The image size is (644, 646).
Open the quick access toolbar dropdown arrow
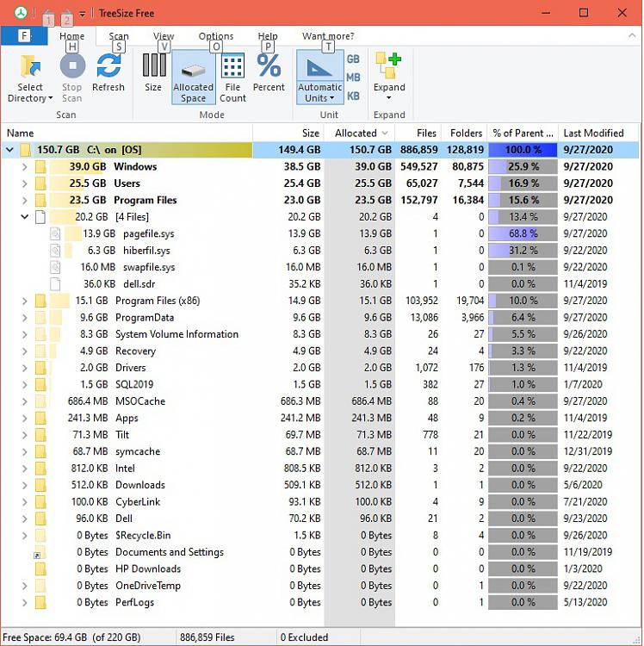click(x=83, y=14)
